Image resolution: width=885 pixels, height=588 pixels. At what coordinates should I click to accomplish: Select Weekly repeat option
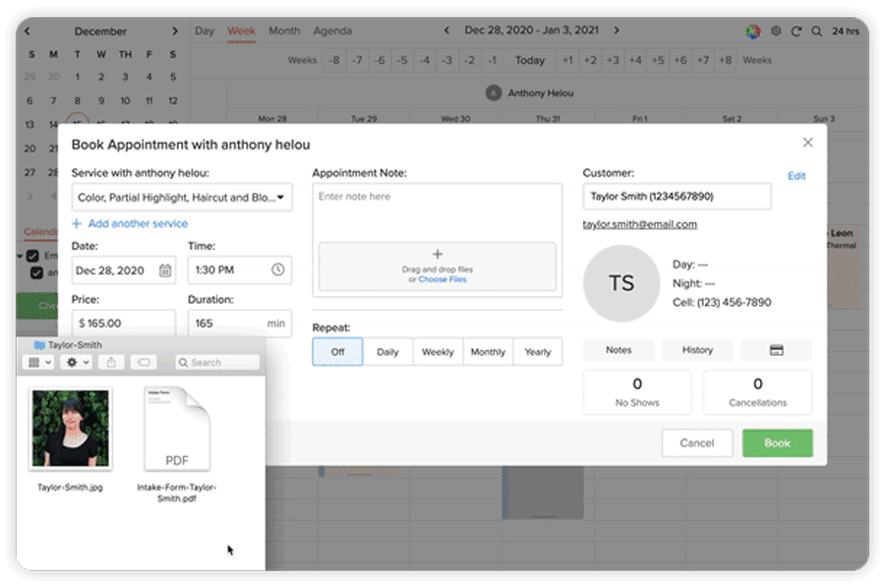click(437, 351)
